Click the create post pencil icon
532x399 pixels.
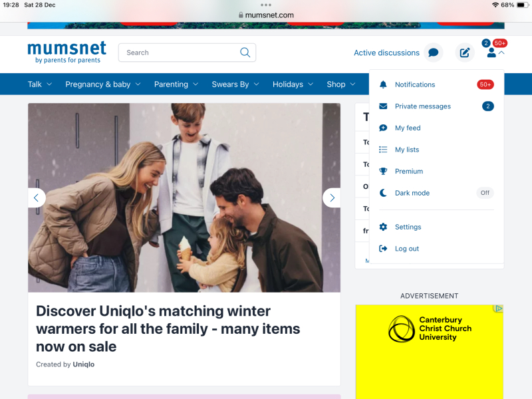coord(465,53)
